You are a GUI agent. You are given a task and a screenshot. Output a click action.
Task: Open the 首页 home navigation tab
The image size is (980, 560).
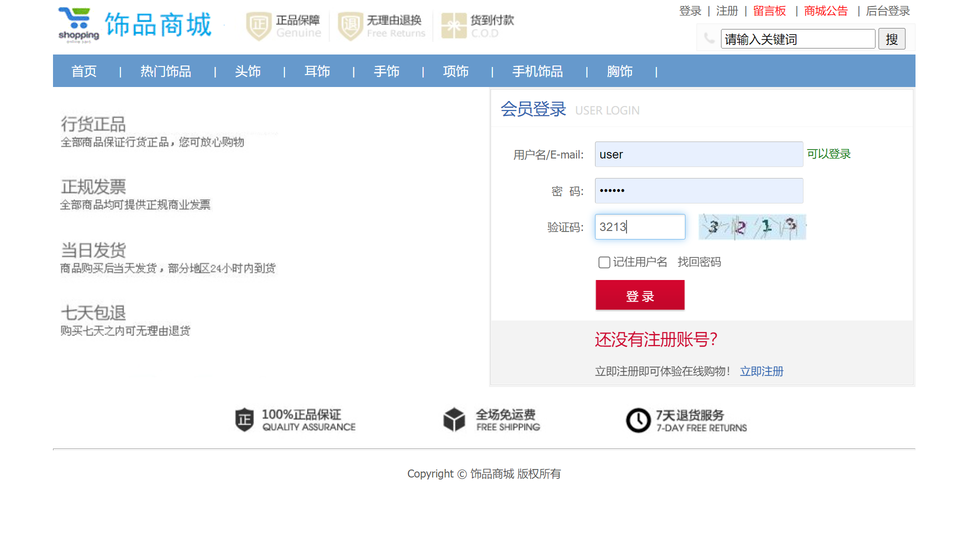83,71
